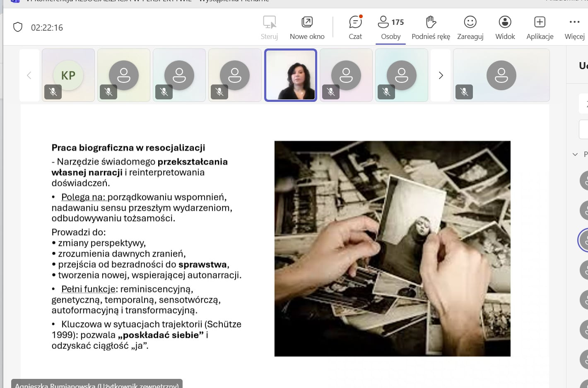Open the Widok view options

tap(505, 27)
